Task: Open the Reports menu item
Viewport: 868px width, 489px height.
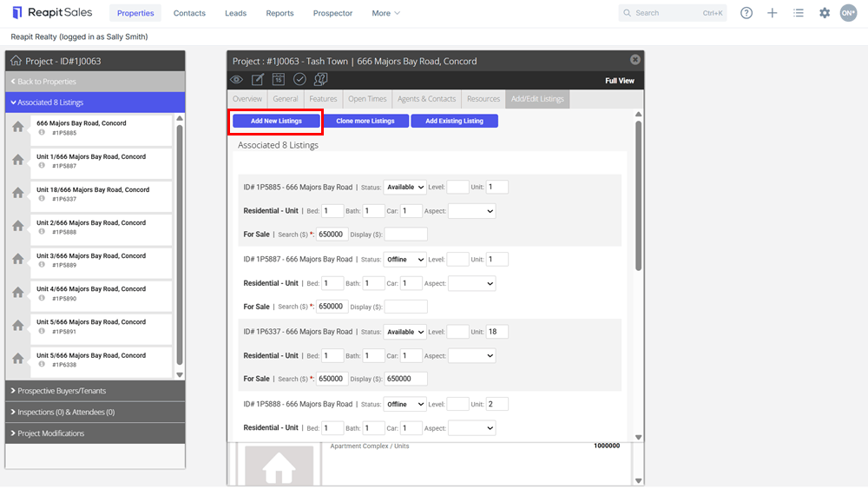Action: click(x=279, y=13)
